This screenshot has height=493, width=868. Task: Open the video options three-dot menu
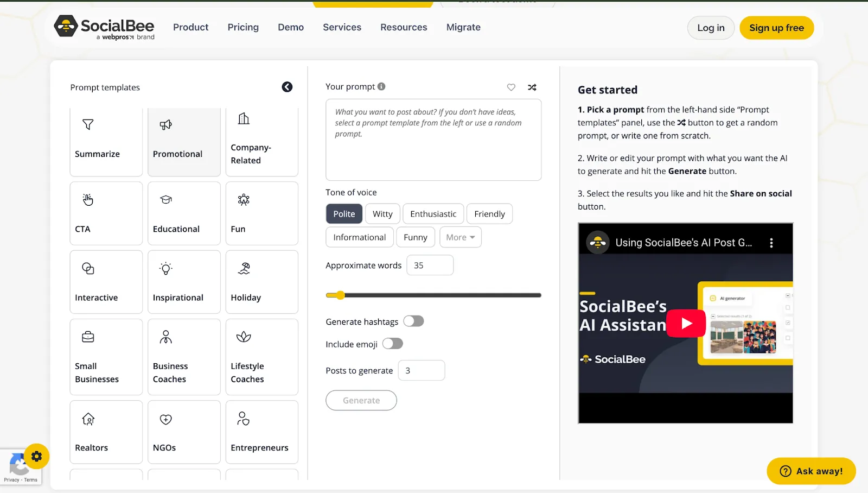pyautogui.click(x=771, y=243)
